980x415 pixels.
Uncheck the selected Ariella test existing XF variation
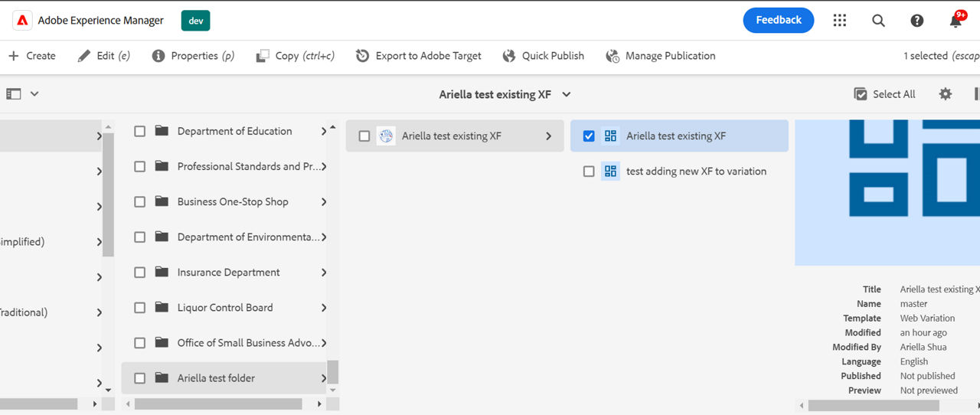pos(589,136)
